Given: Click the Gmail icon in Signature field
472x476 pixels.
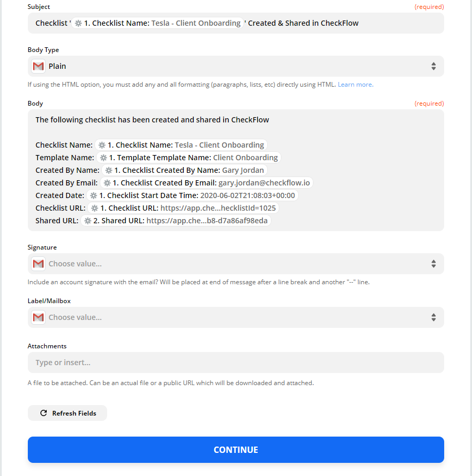Looking at the screenshot, I should (38, 264).
